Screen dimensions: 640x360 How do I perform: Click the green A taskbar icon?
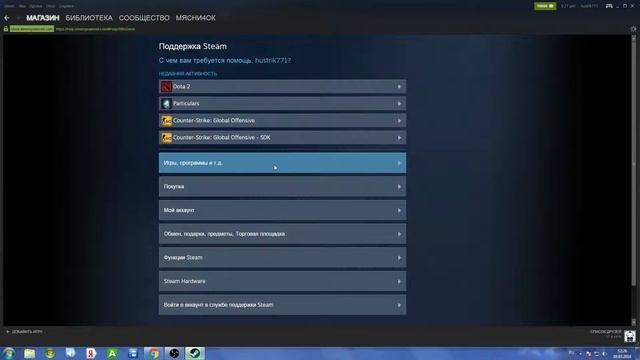pyautogui.click(x=112, y=353)
